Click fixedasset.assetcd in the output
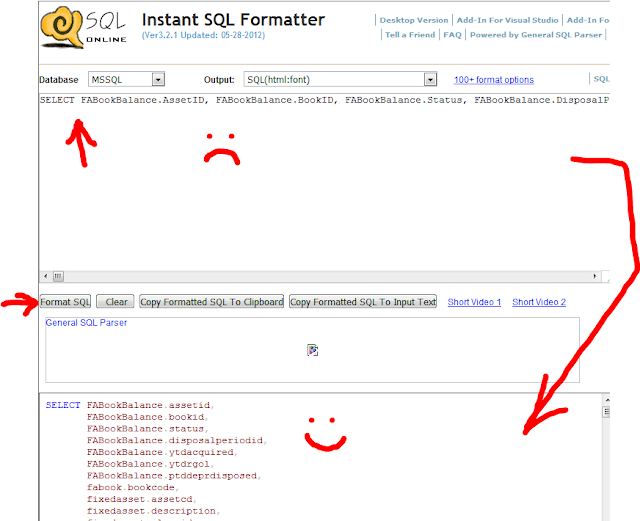This screenshot has width=640, height=521. 140,499
